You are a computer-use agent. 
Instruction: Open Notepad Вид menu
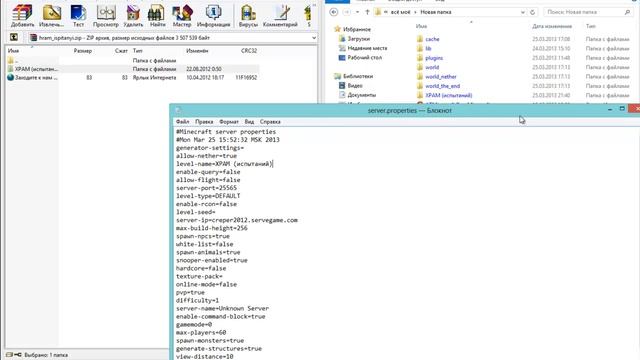(x=249, y=122)
